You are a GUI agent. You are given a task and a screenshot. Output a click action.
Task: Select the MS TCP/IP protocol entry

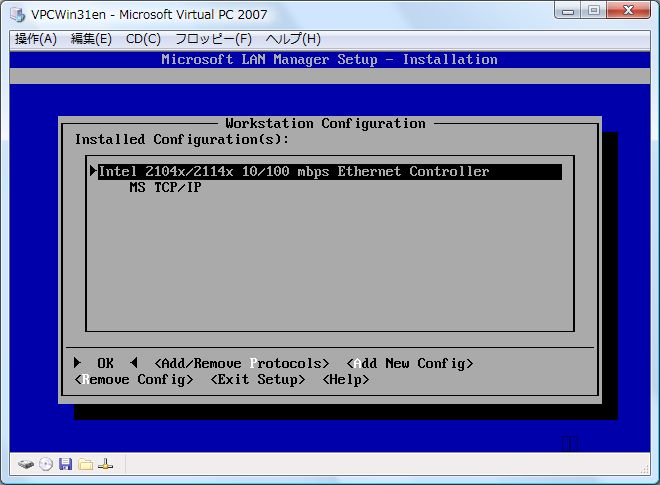pyautogui.click(x=165, y=187)
